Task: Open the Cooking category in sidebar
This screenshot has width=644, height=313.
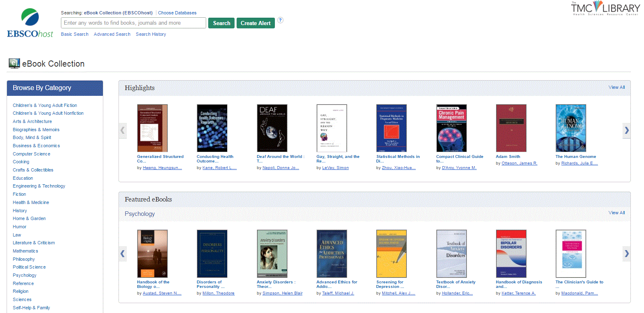Action: [21, 162]
